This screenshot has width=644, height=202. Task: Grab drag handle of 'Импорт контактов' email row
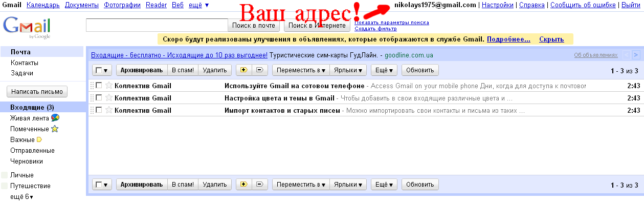[92, 110]
